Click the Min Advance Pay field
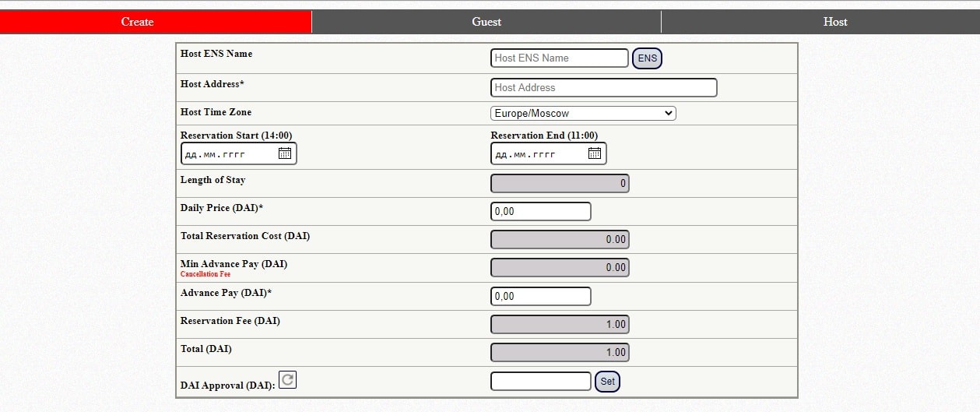This screenshot has height=412, width=980. click(x=560, y=267)
